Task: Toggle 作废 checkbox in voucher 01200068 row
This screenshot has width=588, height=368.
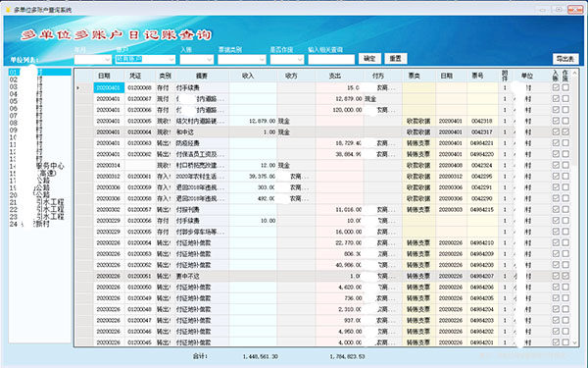Action: pyautogui.click(x=565, y=87)
